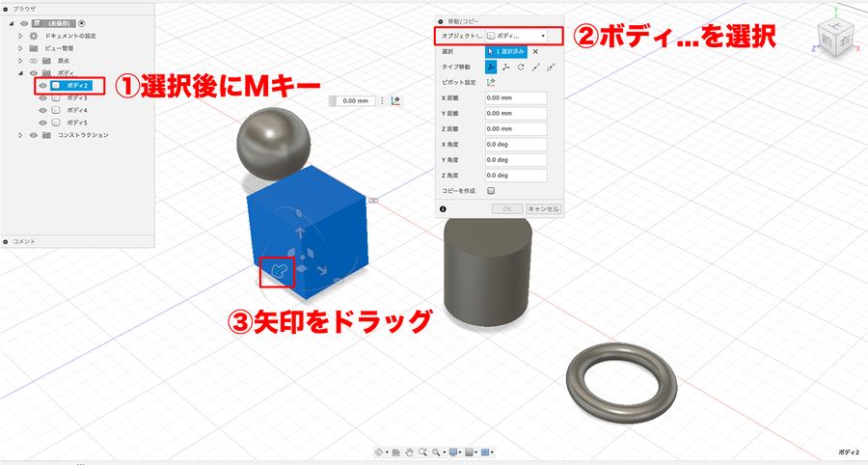Image resolution: width=868 pixels, height=465 pixels.
Task: Click the ViewCube 右 face
Action: tap(844, 41)
